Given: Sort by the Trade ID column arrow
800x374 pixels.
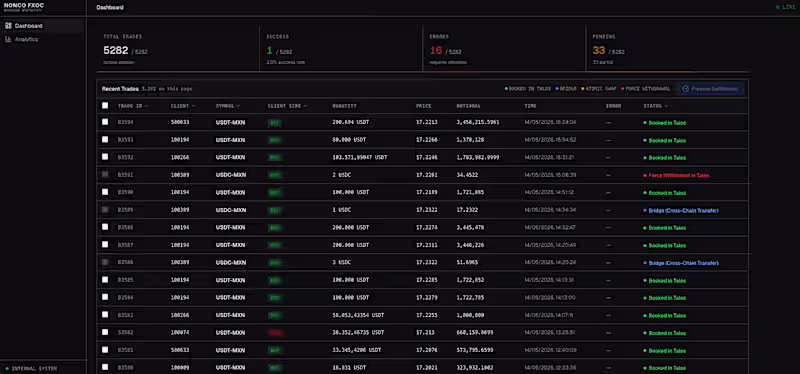Looking at the screenshot, I should click(146, 106).
